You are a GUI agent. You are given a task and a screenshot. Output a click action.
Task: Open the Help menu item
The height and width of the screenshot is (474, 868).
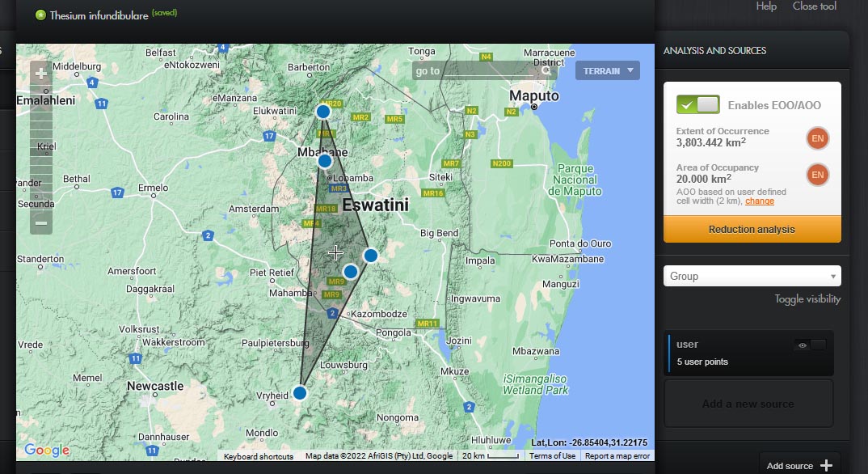[x=766, y=6]
